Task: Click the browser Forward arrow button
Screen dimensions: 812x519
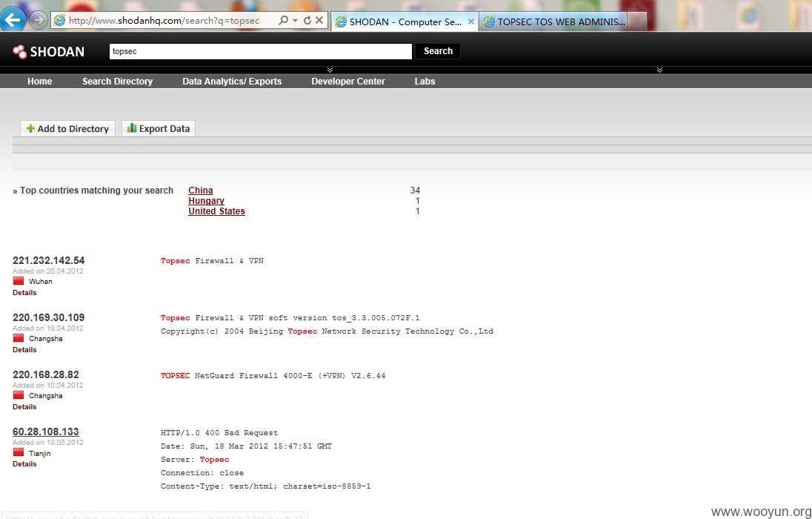Action: coord(38,20)
